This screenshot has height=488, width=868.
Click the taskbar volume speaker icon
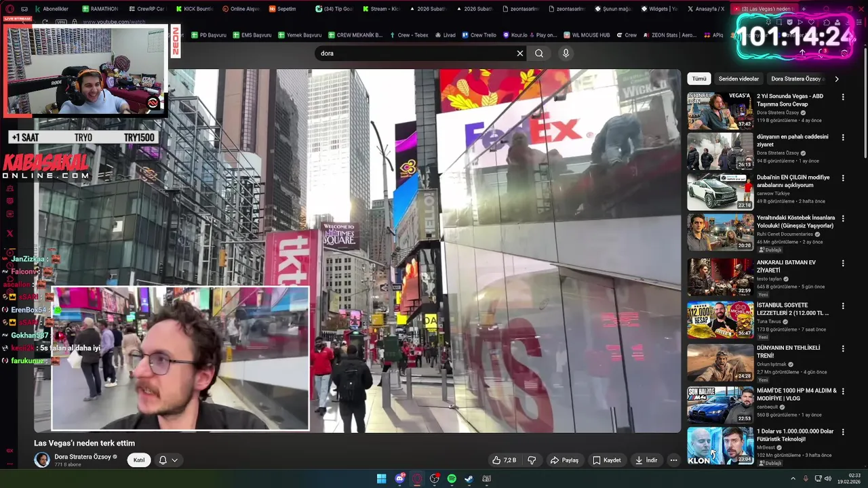point(827,479)
